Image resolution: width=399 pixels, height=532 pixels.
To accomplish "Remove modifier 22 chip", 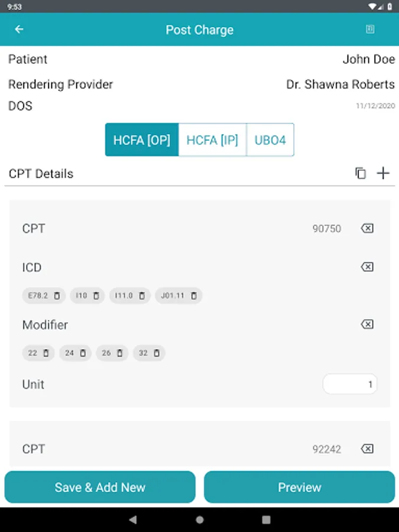I will pyautogui.click(x=46, y=353).
